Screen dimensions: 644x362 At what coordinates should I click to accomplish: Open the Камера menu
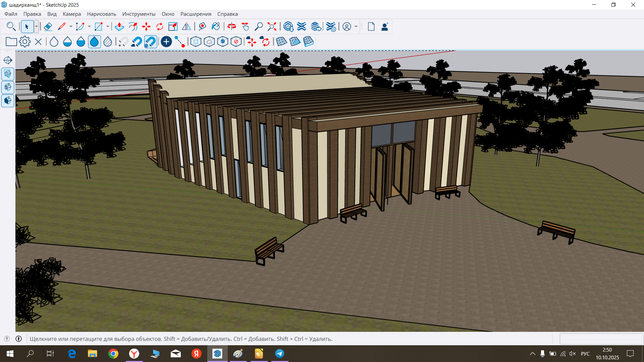tap(72, 14)
